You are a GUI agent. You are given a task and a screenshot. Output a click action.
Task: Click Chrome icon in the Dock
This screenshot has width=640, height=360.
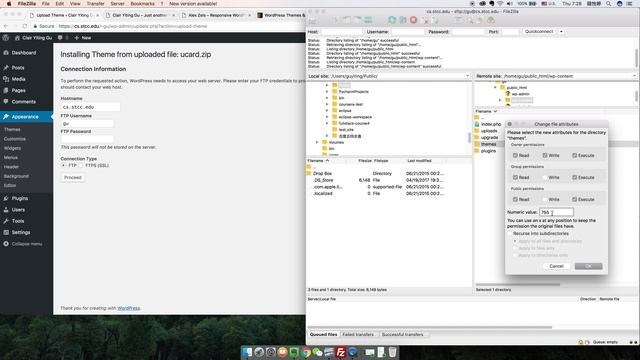306,352
